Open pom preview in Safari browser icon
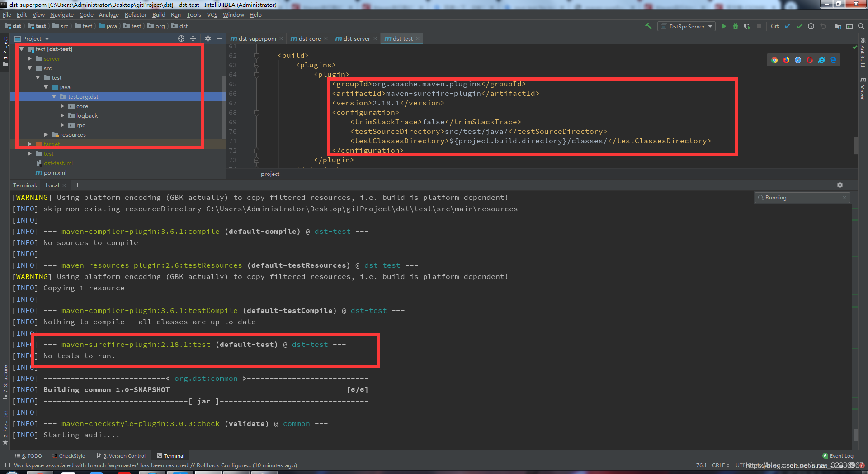This screenshot has height=474, width=868. coord(798,60)
